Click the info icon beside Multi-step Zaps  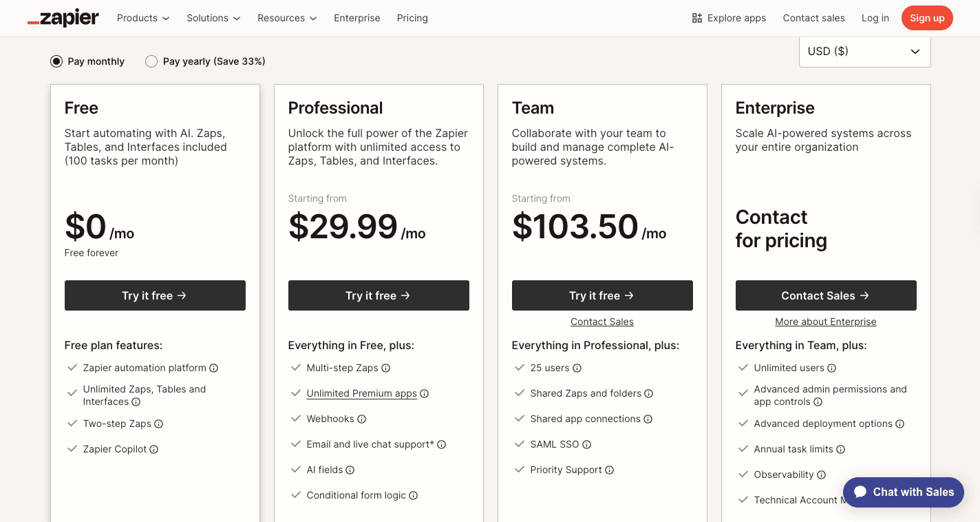click(386, 368)
